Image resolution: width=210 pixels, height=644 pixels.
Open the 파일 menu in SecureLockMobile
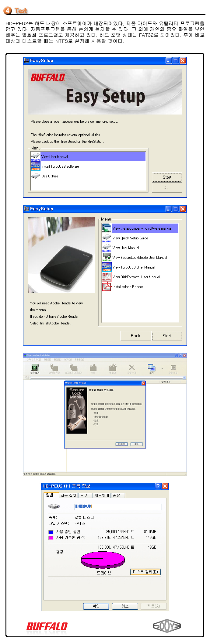[47, 359]
